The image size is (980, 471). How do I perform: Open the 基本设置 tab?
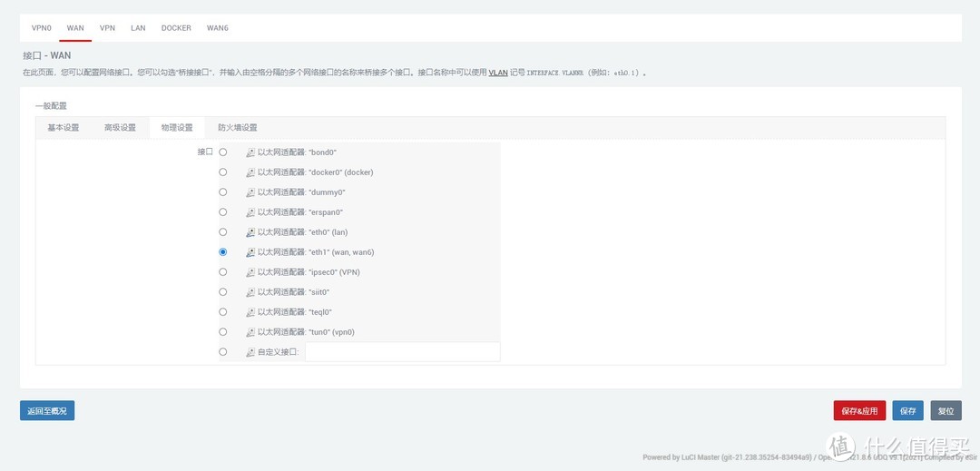pos(64,127)
